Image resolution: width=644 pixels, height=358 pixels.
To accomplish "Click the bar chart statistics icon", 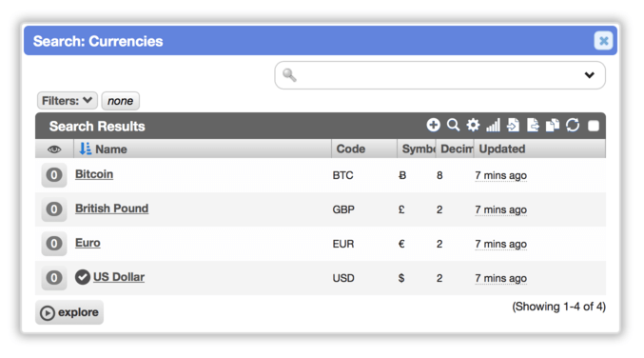I will (x=493, y=125).
